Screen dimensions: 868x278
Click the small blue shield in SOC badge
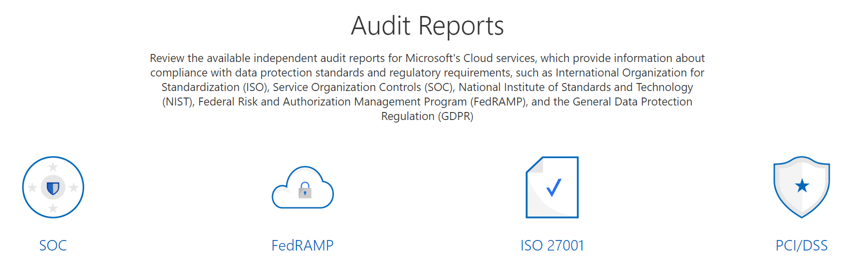53,188
